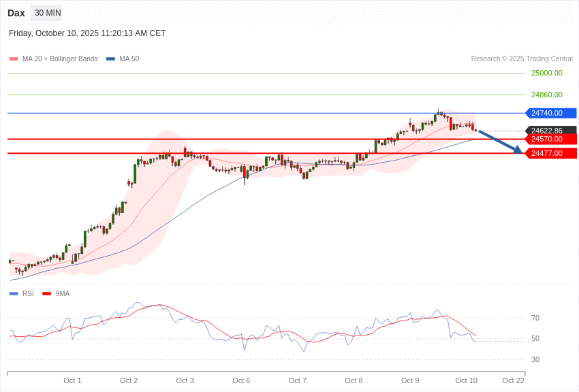Click the green 24860.00 price level label

[547, 95]
